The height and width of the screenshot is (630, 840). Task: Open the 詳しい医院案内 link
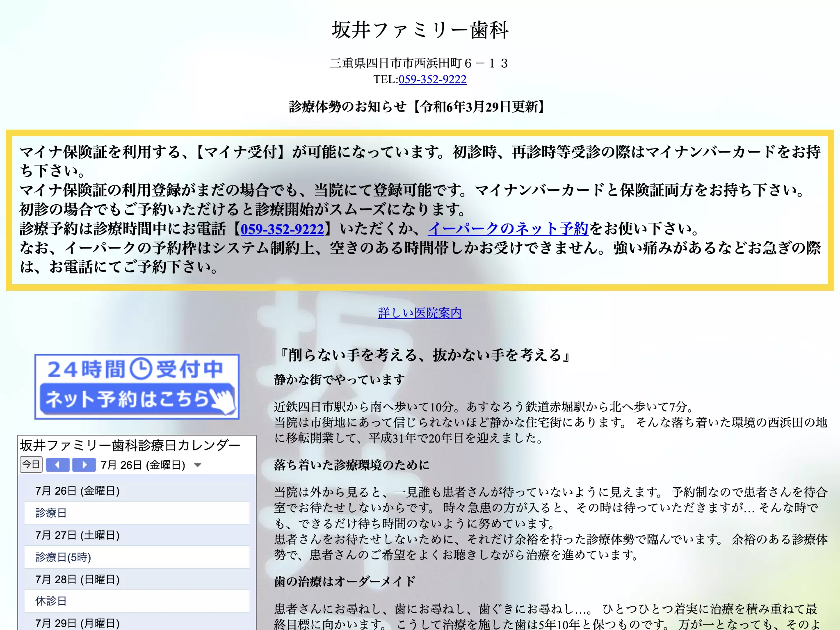point(420,313)
